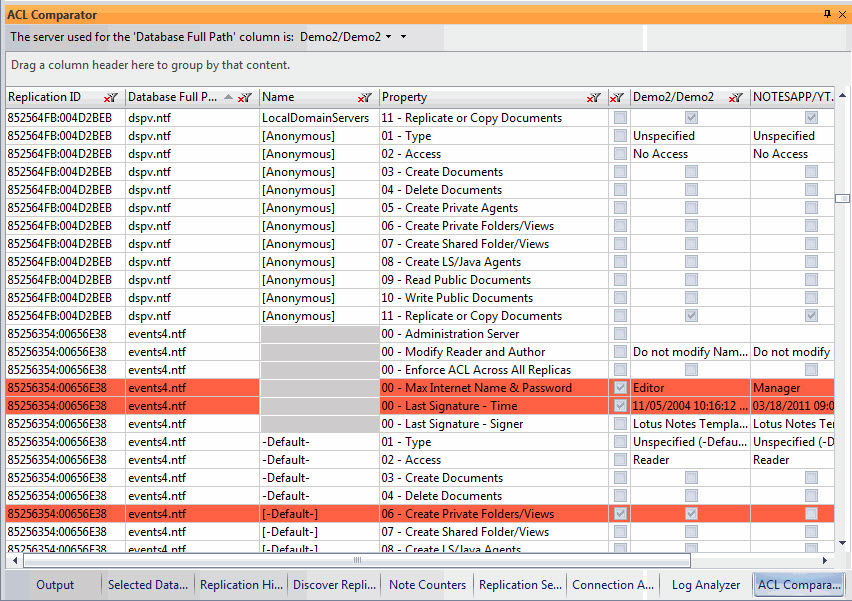Open the Demo2/Demo2 server dropdown

(388, 37)
